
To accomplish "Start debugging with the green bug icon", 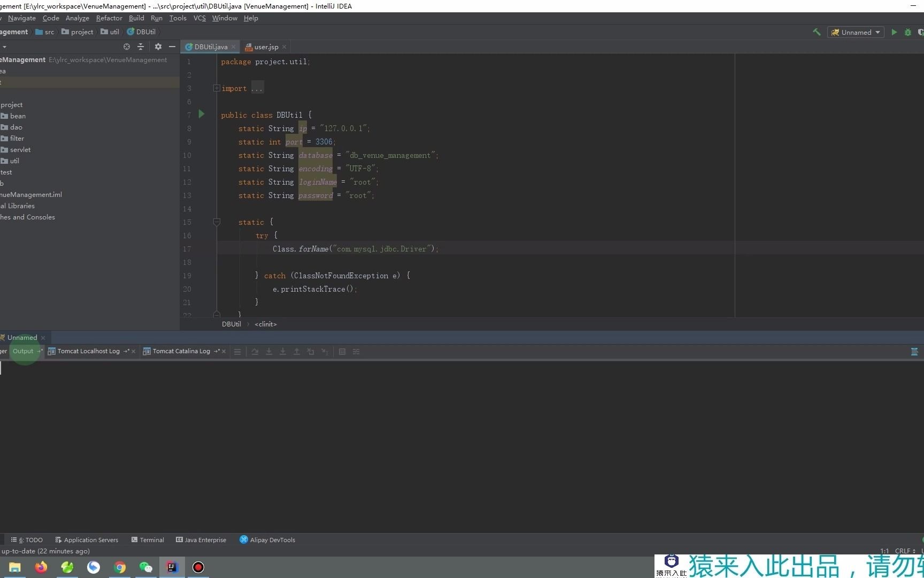I will point(907,32).
